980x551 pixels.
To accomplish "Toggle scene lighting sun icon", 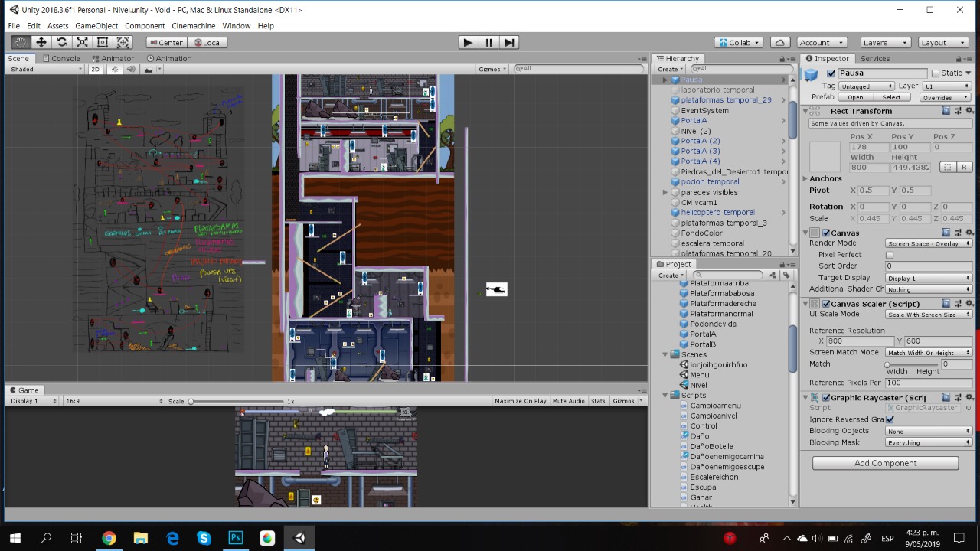I will coord(115,69).
